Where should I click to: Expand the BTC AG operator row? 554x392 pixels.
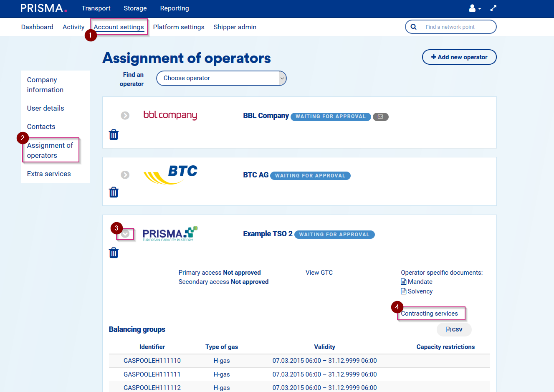125,175
